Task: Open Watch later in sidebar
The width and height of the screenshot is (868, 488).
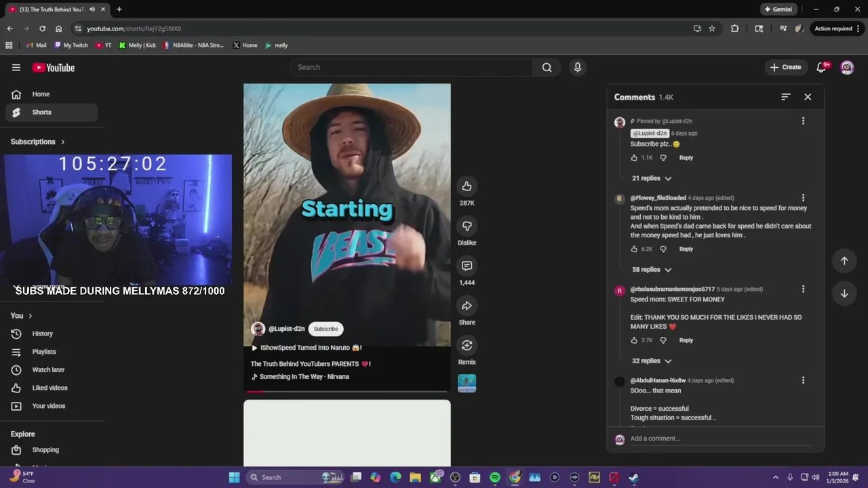Action: [52, 370]
